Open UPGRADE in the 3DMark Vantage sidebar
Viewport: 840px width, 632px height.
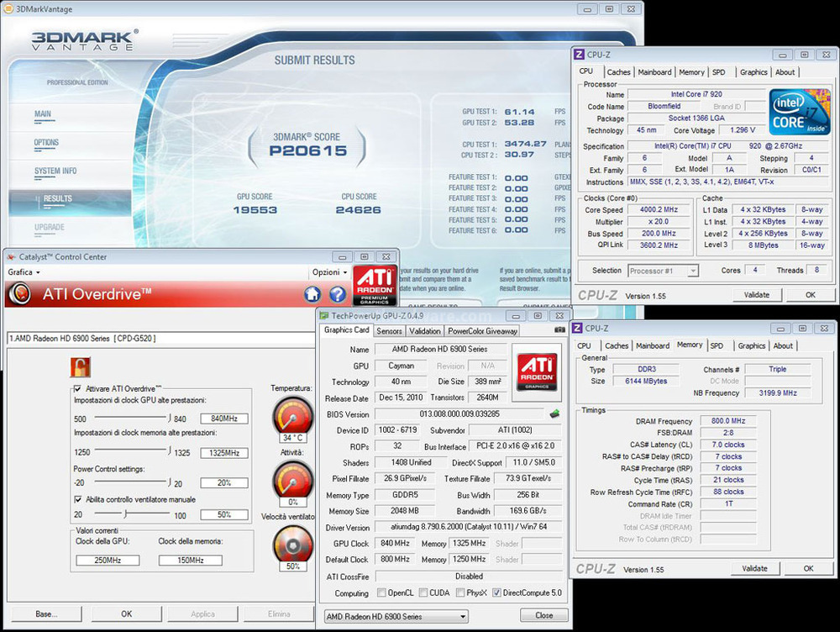pyautogui.click(x=50, y=227)
